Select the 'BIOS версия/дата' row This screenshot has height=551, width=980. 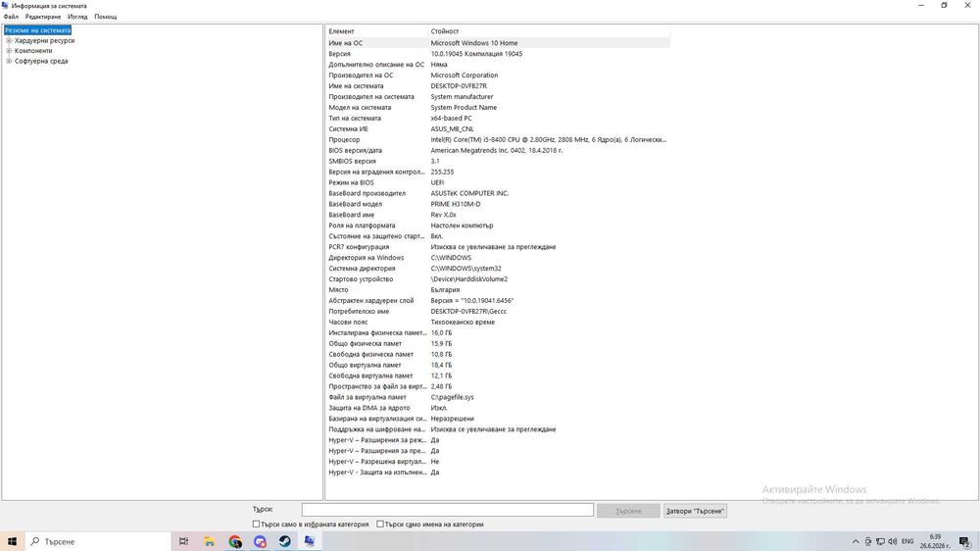[x=498, y=150]
